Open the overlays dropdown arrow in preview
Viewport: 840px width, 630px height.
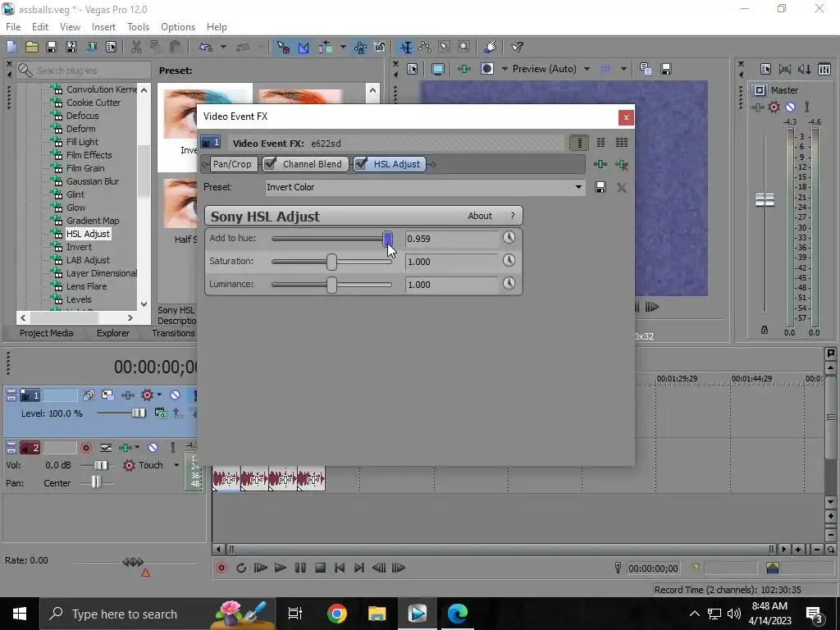coord(623,69)
